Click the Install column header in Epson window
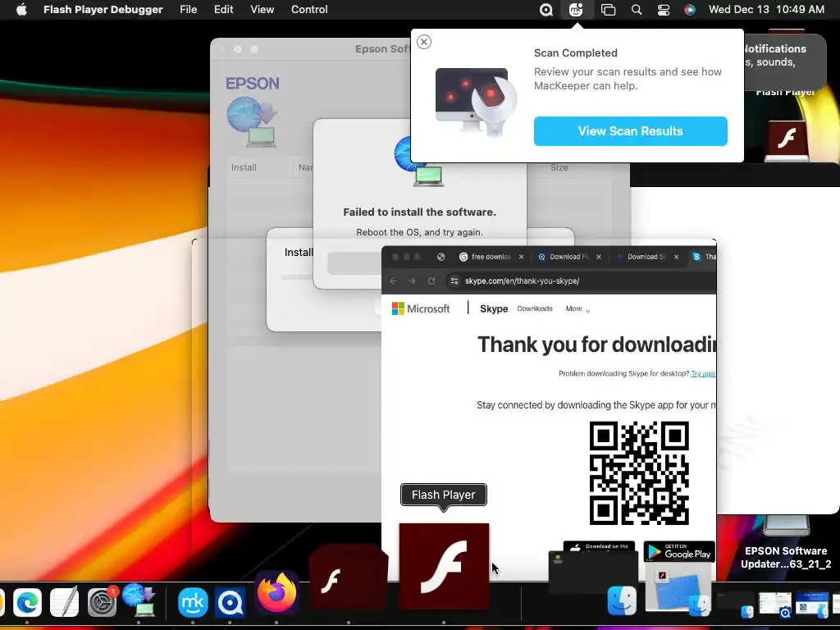 [x=244, y=167]
